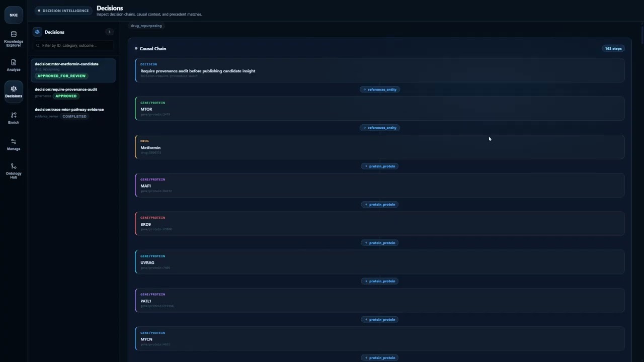Open the BRD9 gene/protein card
Viewport: 644px width, 362px height.
click(x=380, y=223)
